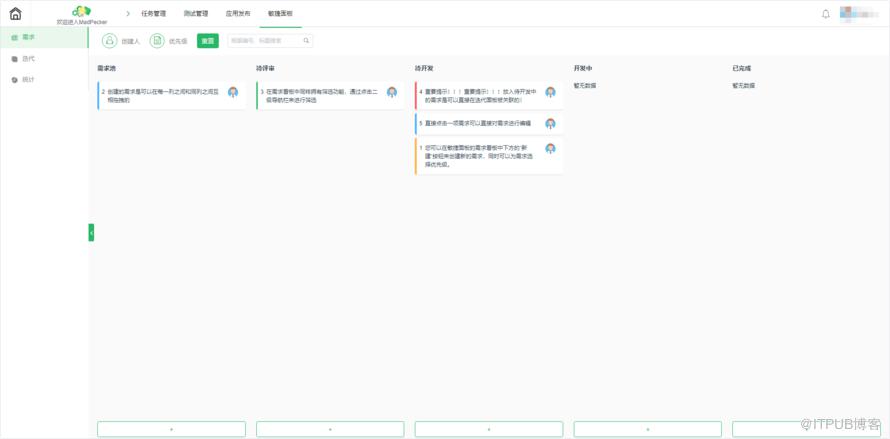The width and height of the screenshot is (890, 439).
Task: Select the 敏捷面板 tab
Action: [280, 13]
